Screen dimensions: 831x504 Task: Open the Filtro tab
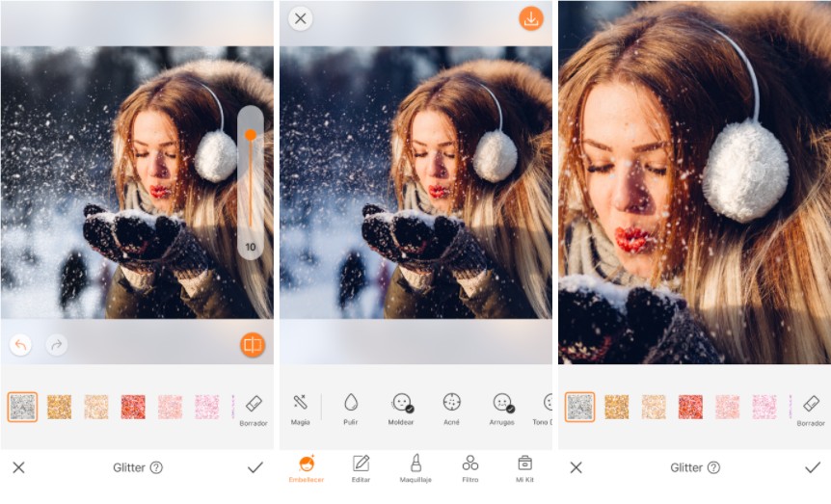[470, 468]
